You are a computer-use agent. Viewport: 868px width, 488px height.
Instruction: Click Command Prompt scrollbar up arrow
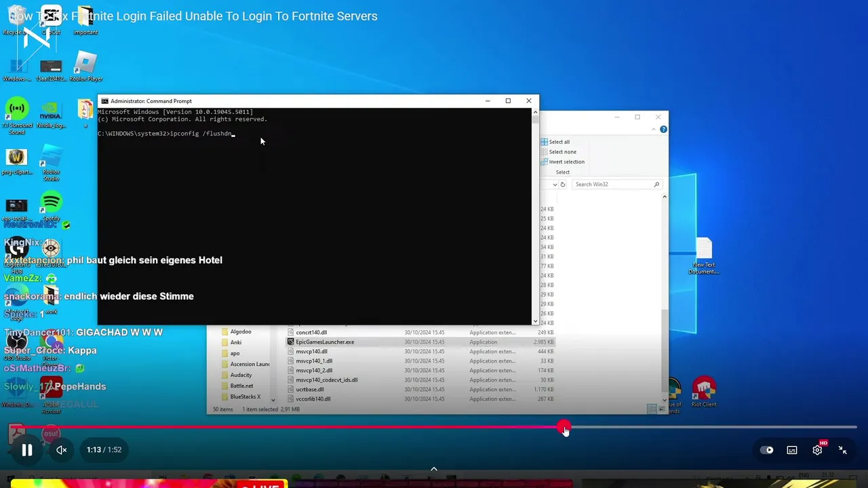[x=536, y=112]
